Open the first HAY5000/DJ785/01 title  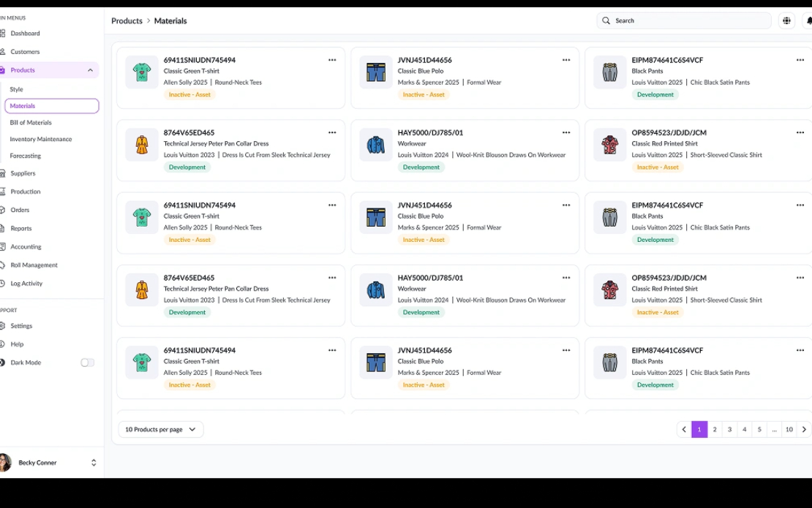(430, 132)
